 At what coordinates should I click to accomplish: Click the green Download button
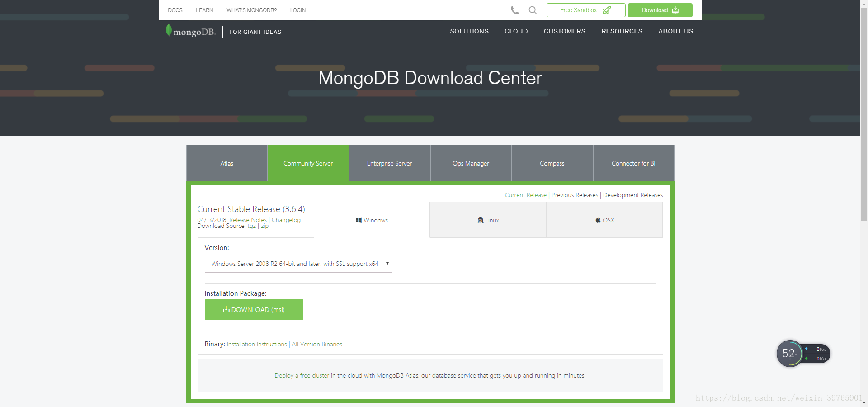[660, 10]
